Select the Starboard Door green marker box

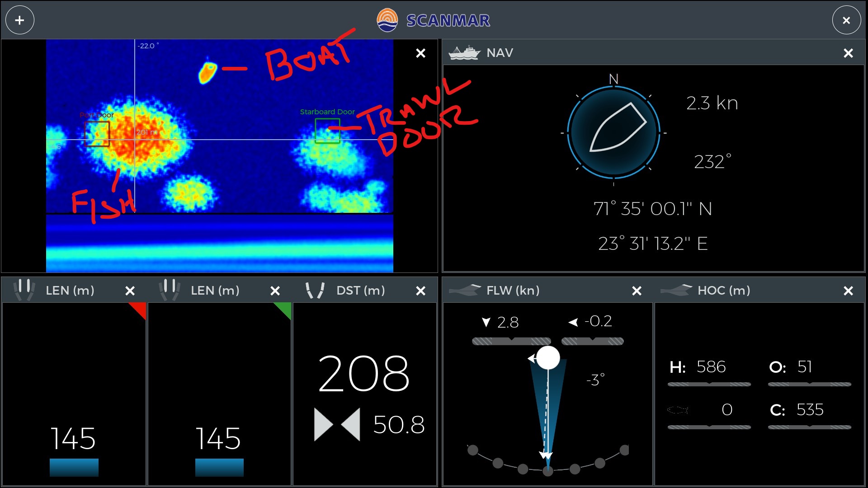327,131
